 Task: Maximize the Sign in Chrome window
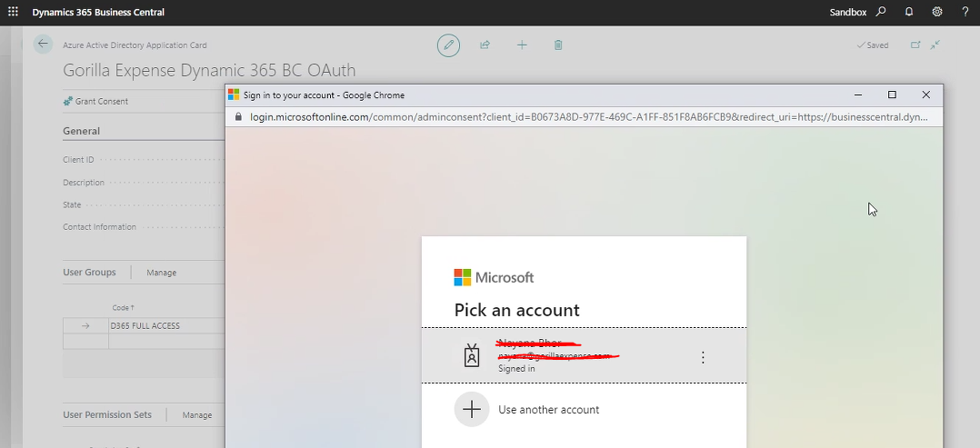(892, 95)
